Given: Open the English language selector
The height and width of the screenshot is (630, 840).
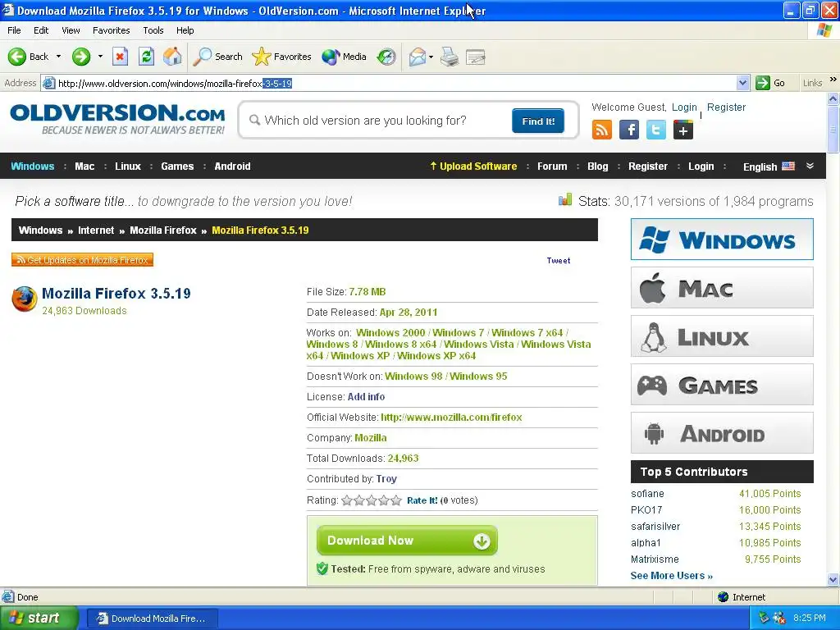Looking at the screenshot, I should click(x=769, y=167).
